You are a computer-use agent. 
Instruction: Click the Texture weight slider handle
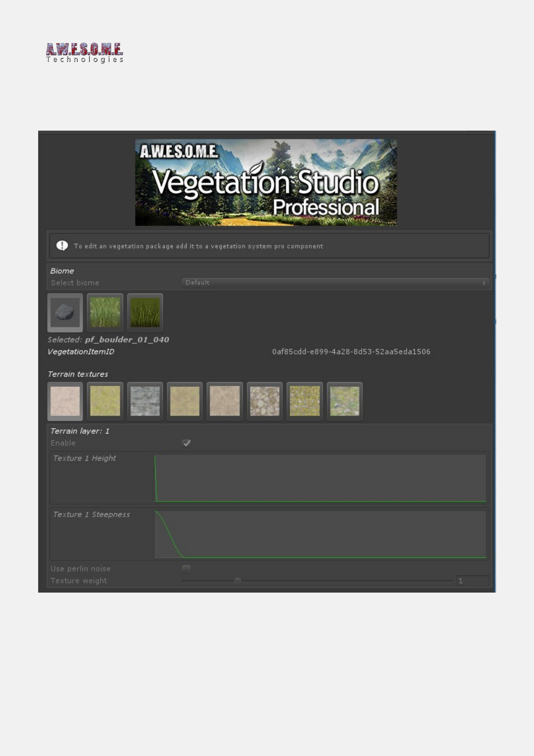238,581
